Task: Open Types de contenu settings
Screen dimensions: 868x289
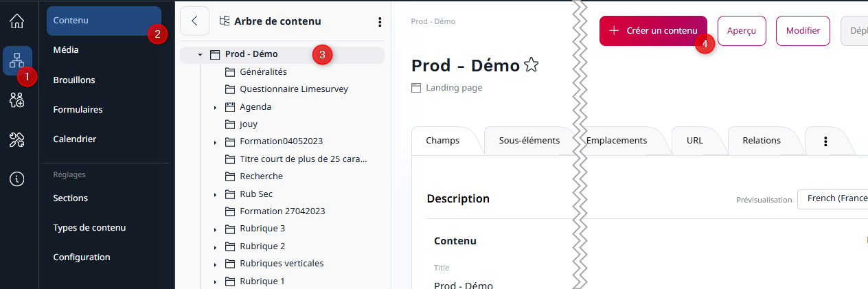Action: pos(89,228)
